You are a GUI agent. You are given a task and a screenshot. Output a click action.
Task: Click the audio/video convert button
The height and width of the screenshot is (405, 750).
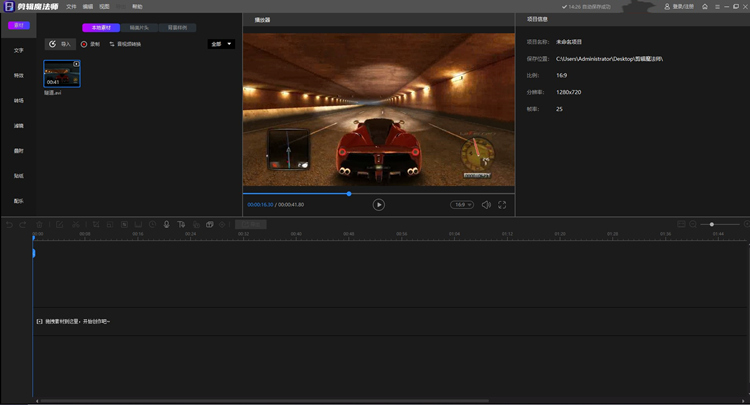pos(125,44)
